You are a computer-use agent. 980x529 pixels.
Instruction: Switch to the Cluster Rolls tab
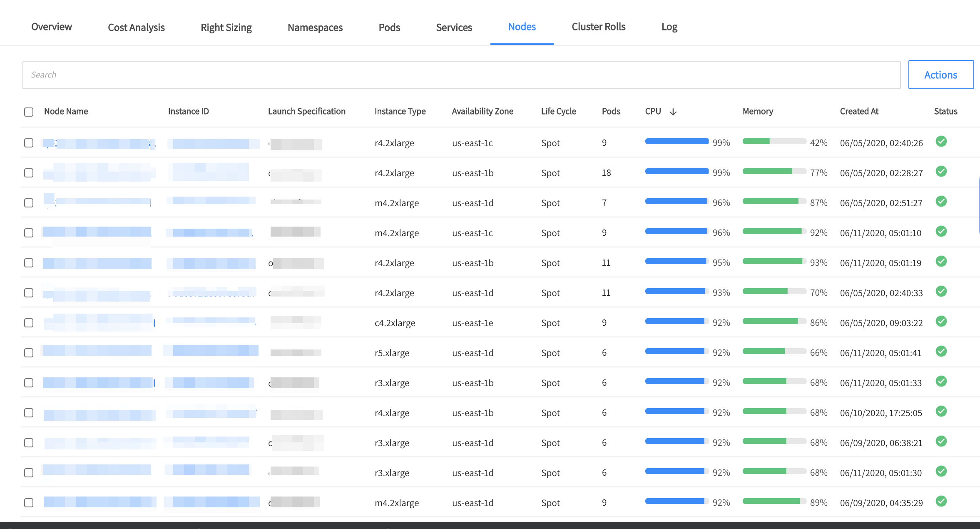[x=598, y=27]
